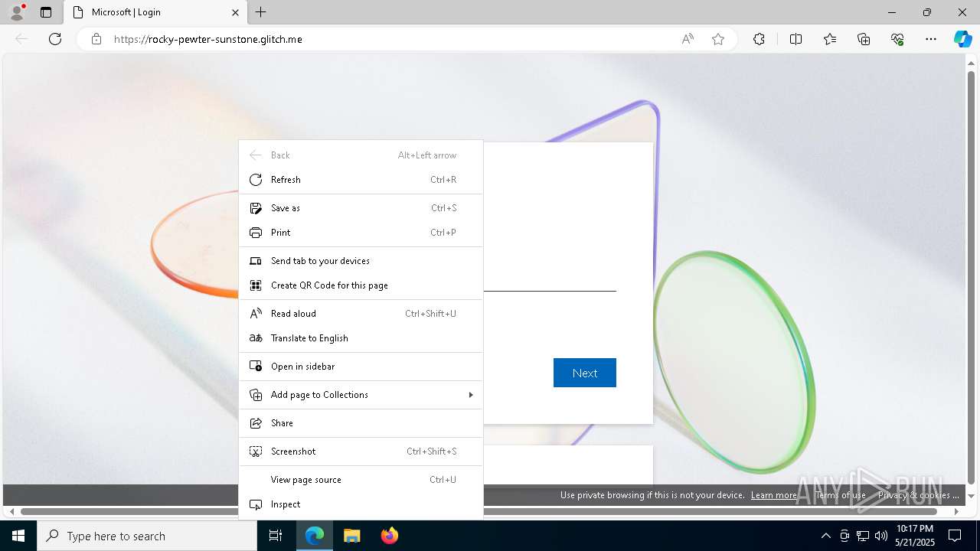Click the vertical page scrollbar
Image resolution: width=980 pixels, height=551 pixels.
point(972,275)
